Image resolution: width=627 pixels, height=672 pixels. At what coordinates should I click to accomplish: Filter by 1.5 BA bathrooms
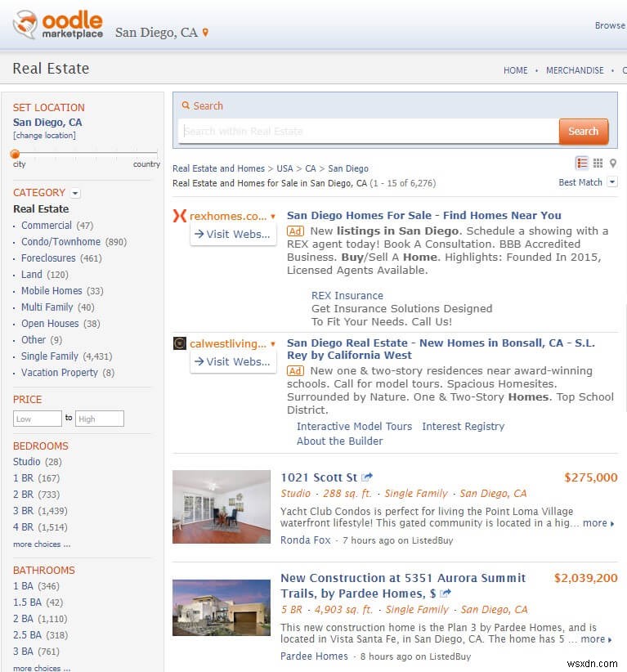point(28,603)
